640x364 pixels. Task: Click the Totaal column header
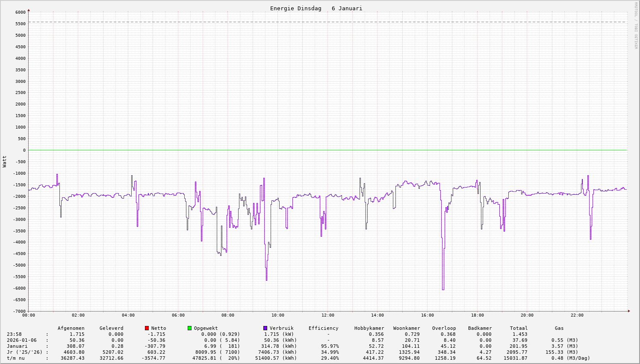(519, 328)
